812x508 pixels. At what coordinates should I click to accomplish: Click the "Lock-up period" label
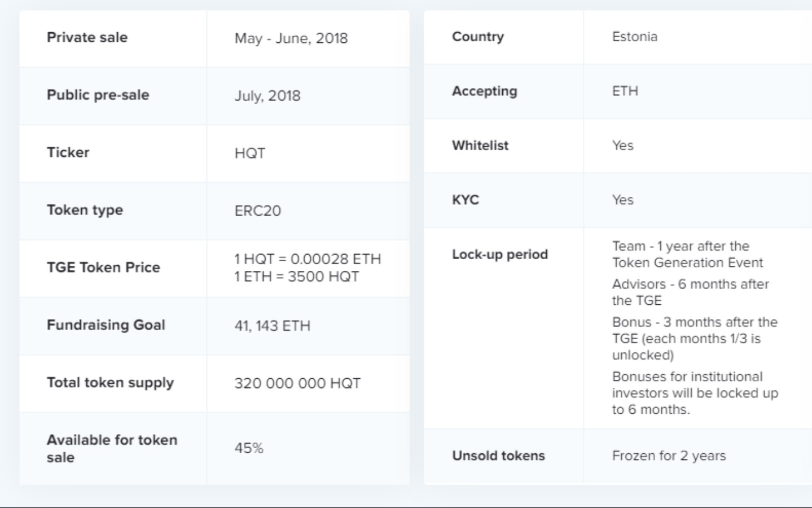pyautogui.click(x=499, y=255)
